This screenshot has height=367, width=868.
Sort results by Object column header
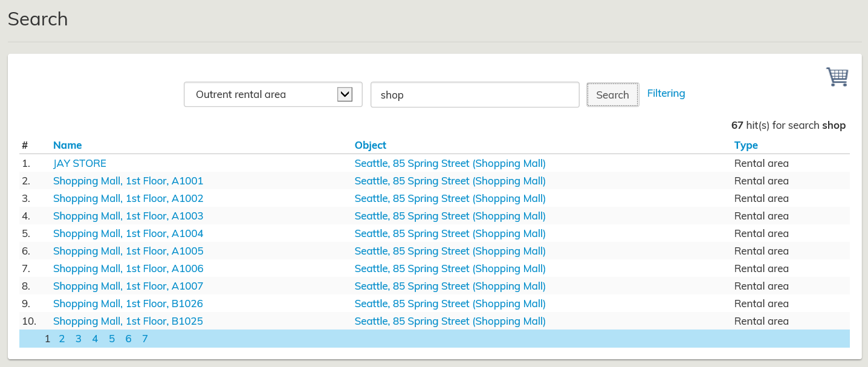coord(370,145)
